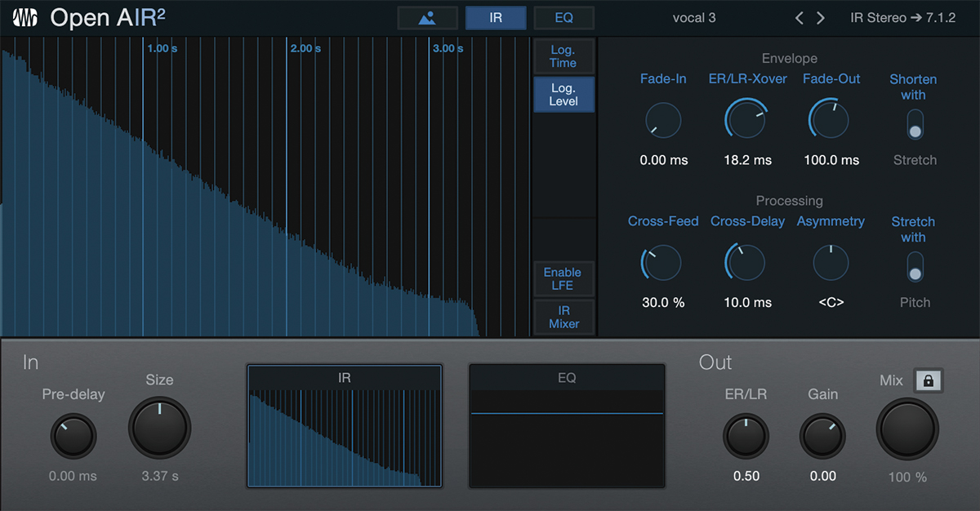Adjust the Size knob
The image size is (980, 511).
pyautogui.click(x=159, y=428)
